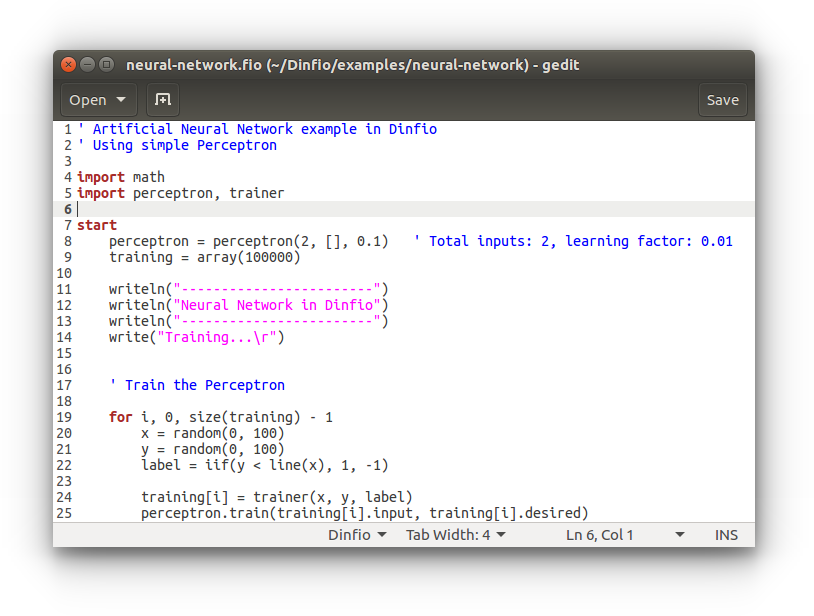The image size is (814, 616).
Task: Expand the Tab Width: 4 menu
Action: 455,535
